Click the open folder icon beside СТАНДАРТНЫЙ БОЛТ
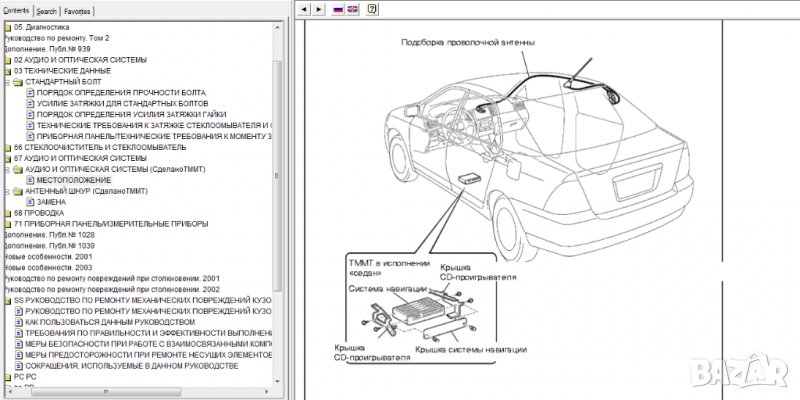The image size is (800, 400). pyautogui.click(x=18, y=82)
